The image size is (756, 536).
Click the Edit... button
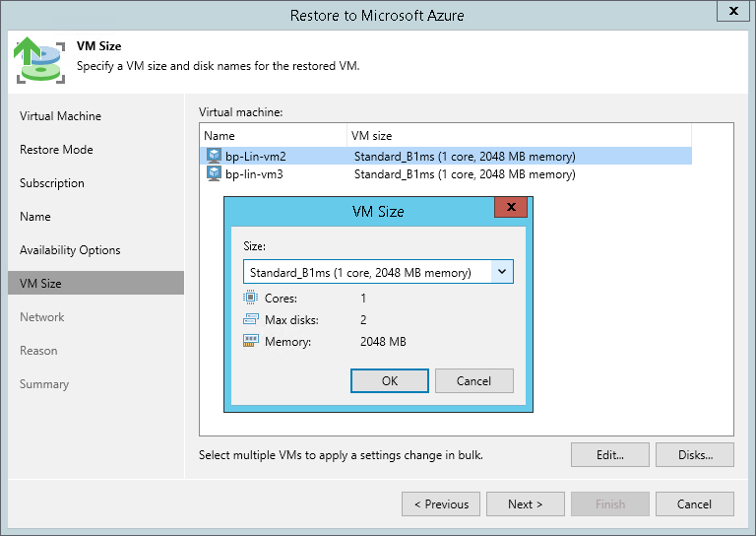point(610,455)
